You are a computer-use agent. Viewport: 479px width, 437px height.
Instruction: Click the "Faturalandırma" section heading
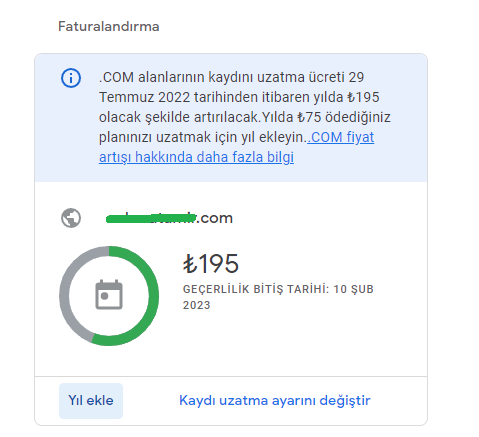tap(109, 27)
